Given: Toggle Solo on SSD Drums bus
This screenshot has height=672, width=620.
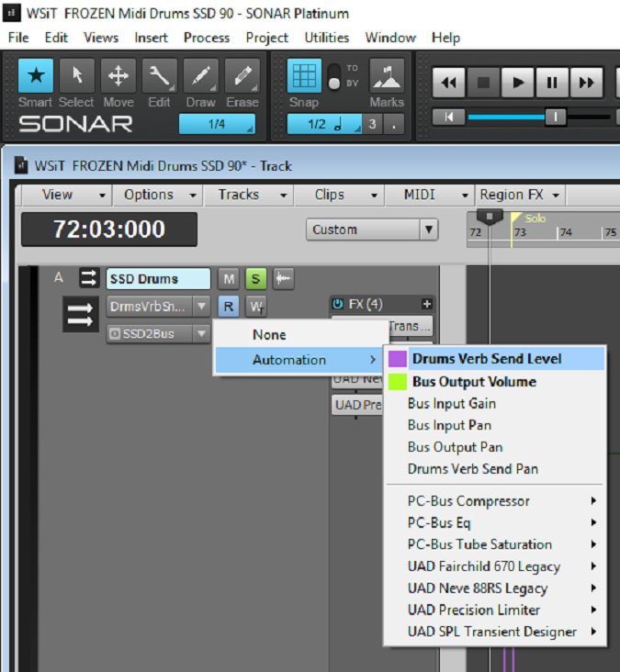Looking at the screenshot, I should point(255,279).
